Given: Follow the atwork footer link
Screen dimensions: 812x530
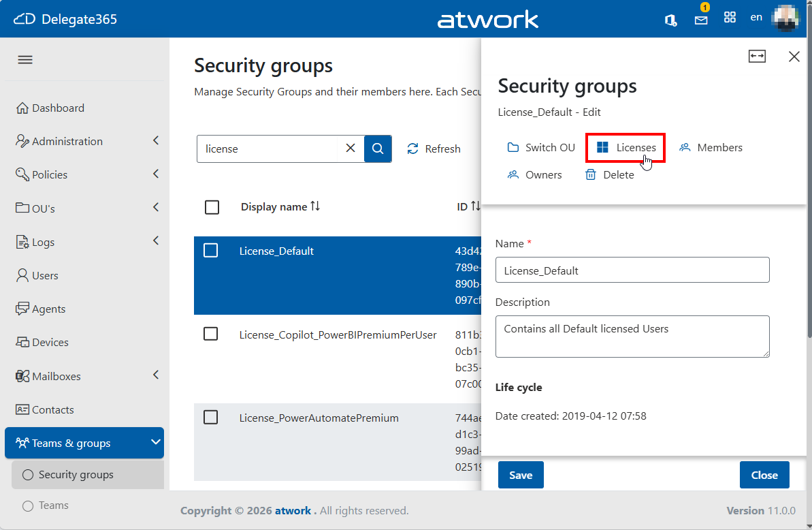Looking at the screenshot, I should pyautogui.click(x=293, y=511).
